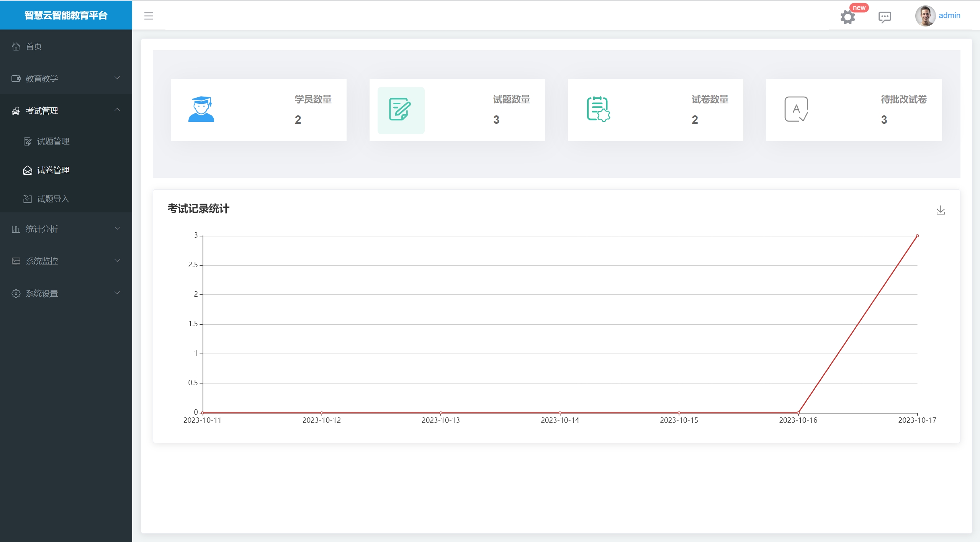Screen dimensions: 980x542
Task: Click the admin avatar picture
Action: 925,16
